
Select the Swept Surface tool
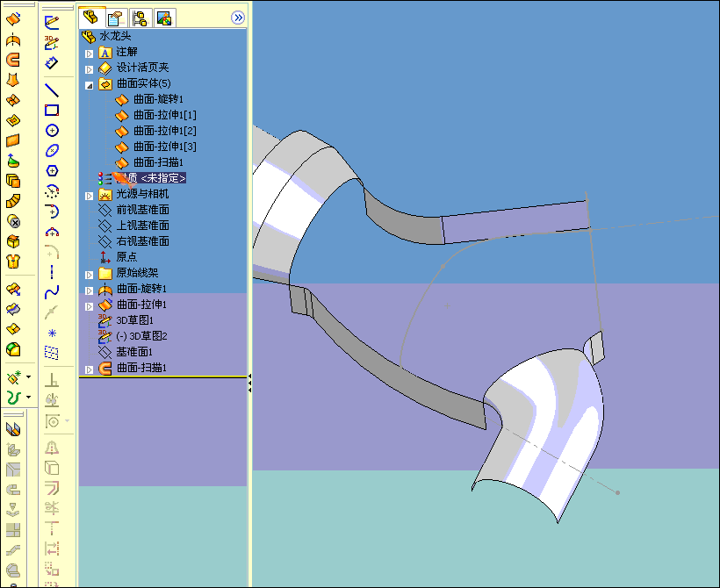point(13,60)
